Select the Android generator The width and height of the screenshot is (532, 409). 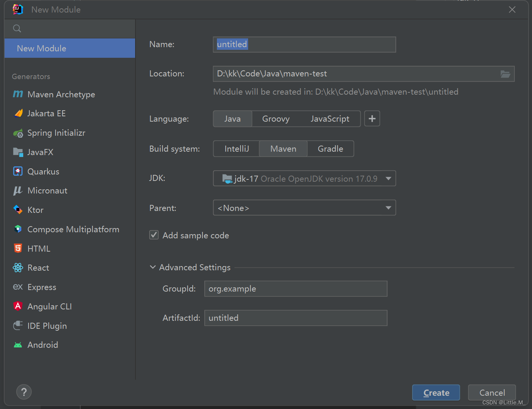70,345
